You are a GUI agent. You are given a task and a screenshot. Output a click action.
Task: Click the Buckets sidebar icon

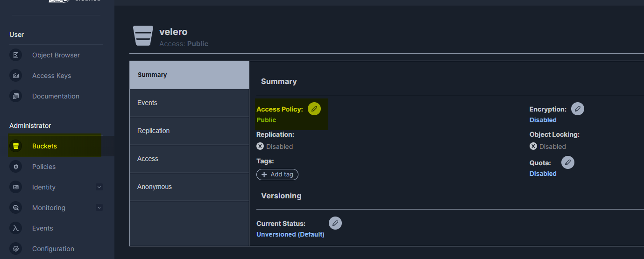[16, 146]
